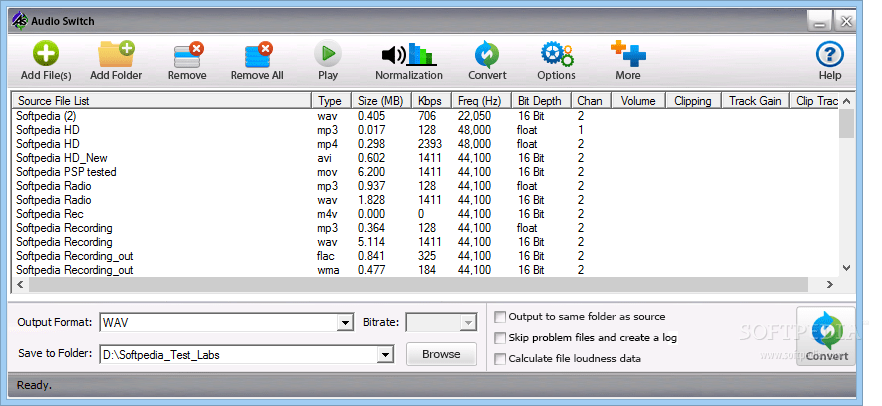882x406 pixels.
Task: Open the Output Format dropdown
Action: (345, 323)
